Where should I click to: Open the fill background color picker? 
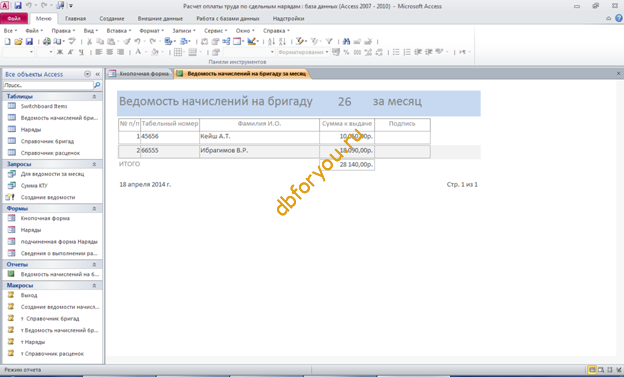(x=156, y=52)
